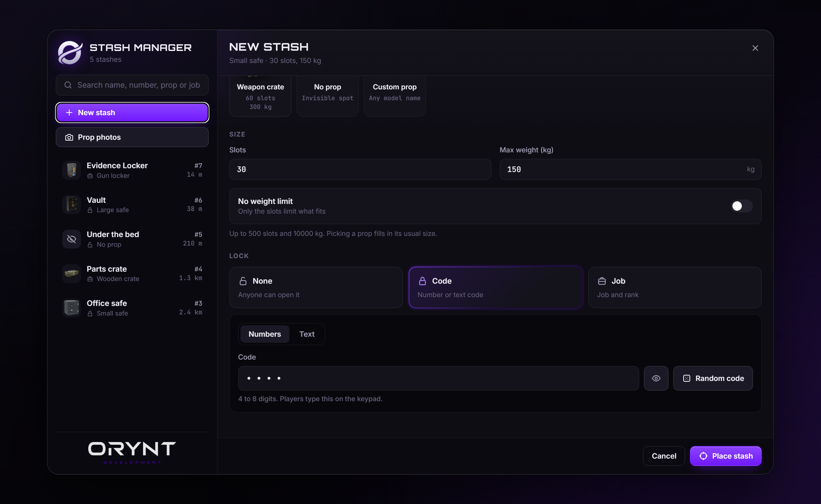This screenshot has width=821, height=504.
Task: Click the hidden-eye icon of Under the bed
Action: 71,239
